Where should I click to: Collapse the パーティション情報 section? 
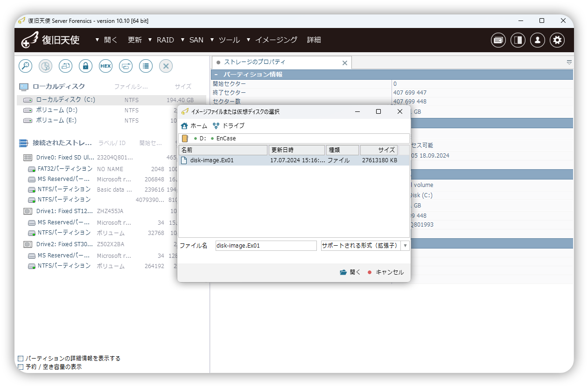216,75
